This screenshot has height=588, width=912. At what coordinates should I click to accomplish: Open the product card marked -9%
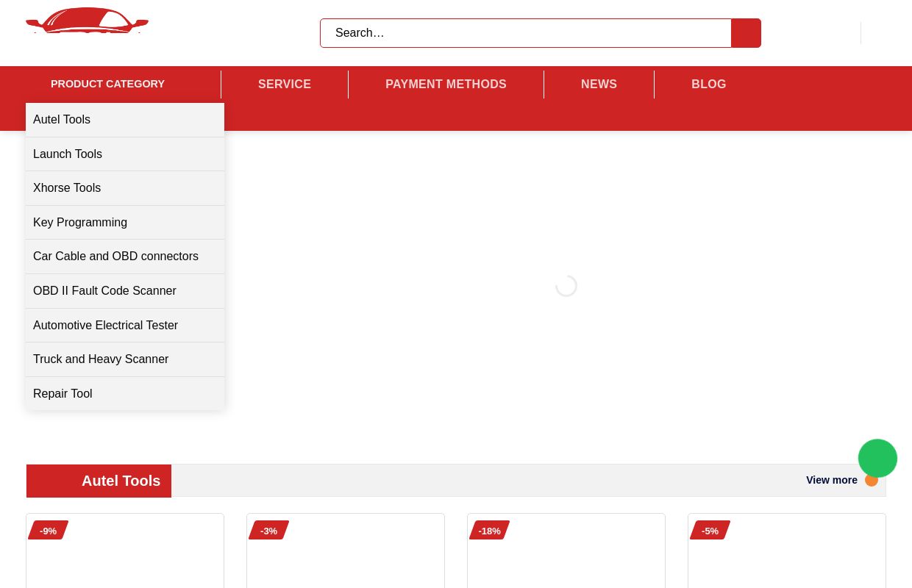click(125, 551)
